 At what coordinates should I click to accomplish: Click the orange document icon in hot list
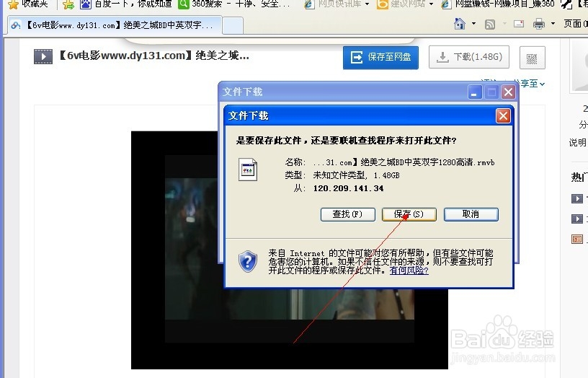click(x=576, y=239)
